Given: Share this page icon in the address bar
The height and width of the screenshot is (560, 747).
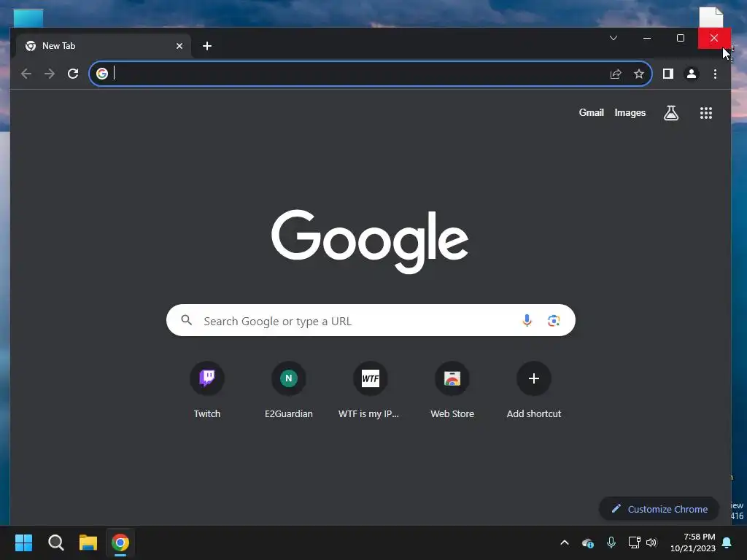Looking at the screenshot, I should [x=616, y=74].
